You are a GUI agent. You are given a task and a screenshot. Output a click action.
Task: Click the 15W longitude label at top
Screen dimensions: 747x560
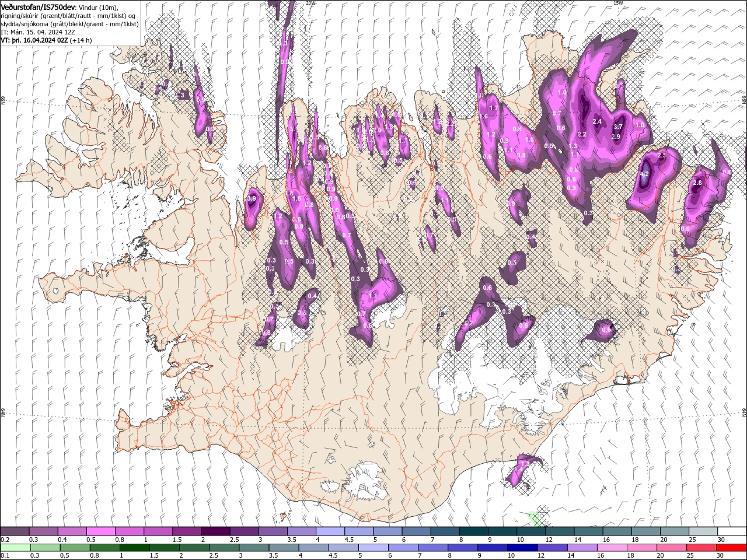[618, 3]
